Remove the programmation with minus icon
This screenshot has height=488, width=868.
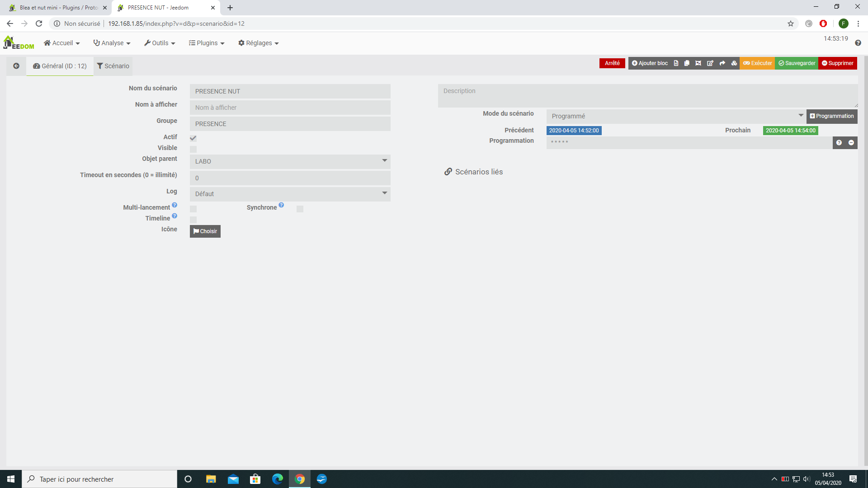pos(851,143)
